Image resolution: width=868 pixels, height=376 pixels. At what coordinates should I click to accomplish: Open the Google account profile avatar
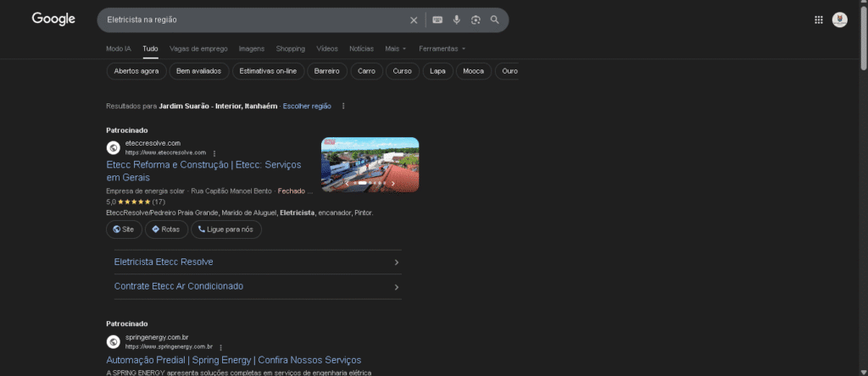point(840,19)
